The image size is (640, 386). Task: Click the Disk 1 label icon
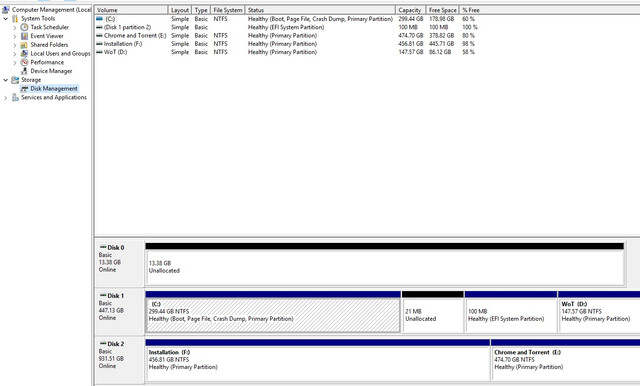click(x=103, y=295)
